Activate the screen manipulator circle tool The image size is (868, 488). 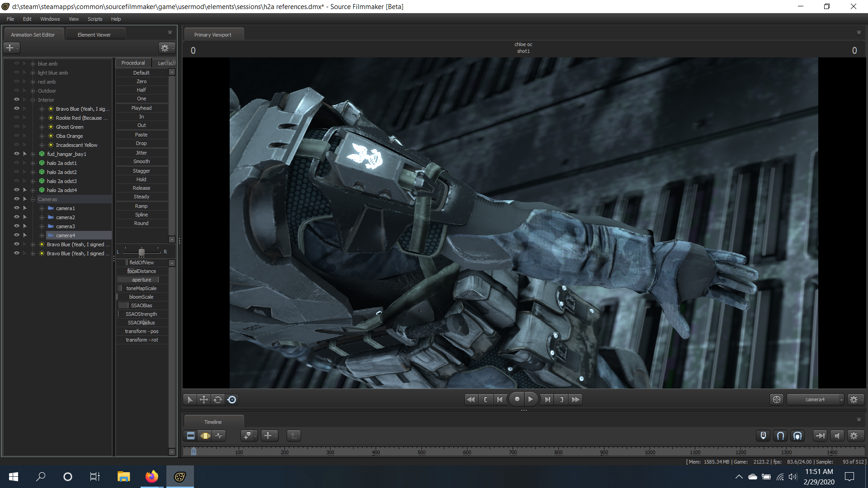232,399
